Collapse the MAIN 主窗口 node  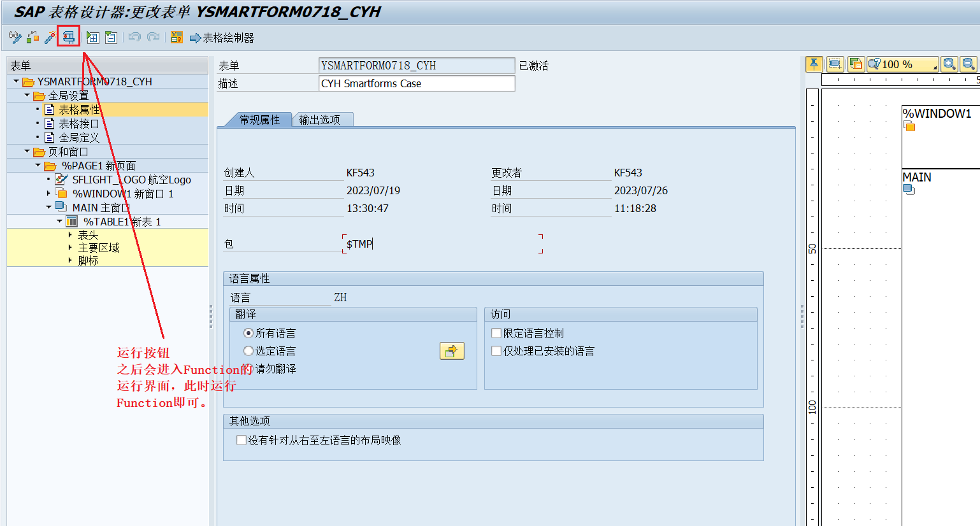(48, 208)
